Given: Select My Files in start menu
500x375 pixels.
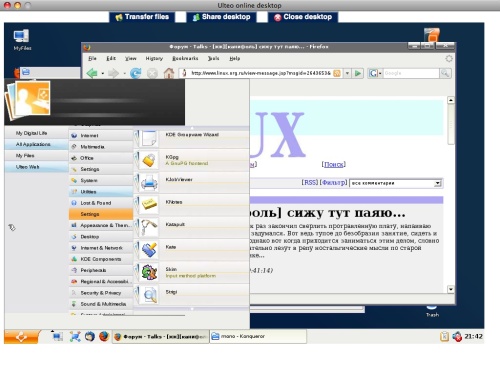Looking at the screenshot, I should 36,156.
